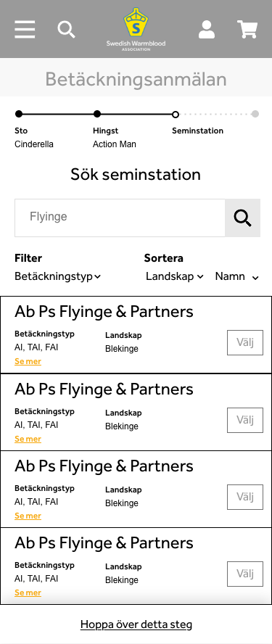Viewport: 272px width, 644px height.
Task: Select Välj on the second station result
Action: pos(245,420)
